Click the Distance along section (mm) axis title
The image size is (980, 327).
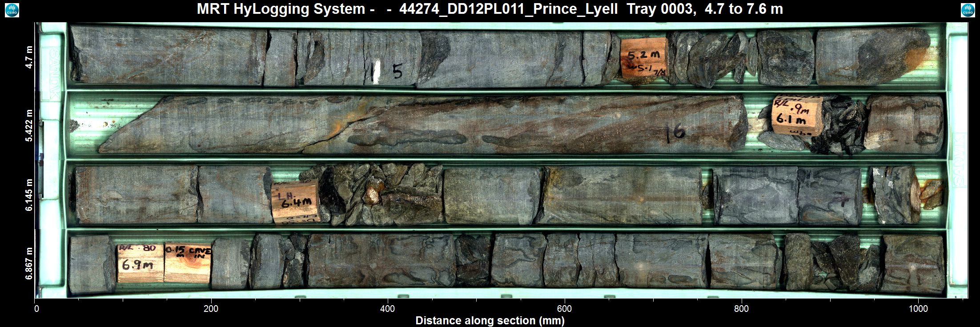(490, 320)
